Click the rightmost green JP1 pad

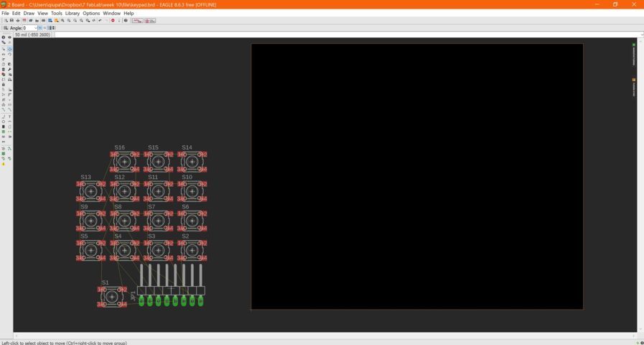[x=200, y=301]
